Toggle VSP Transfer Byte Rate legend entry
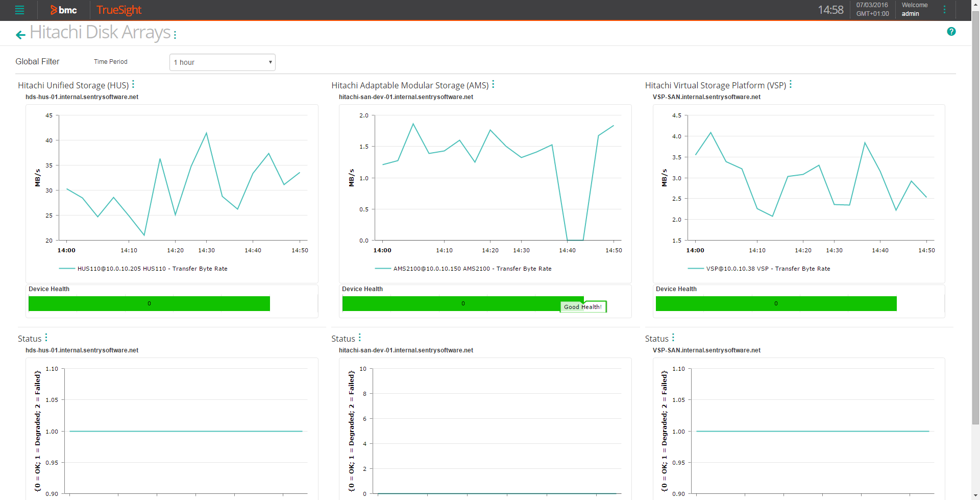This screenshot has height=500, width=980. point(759,269)
